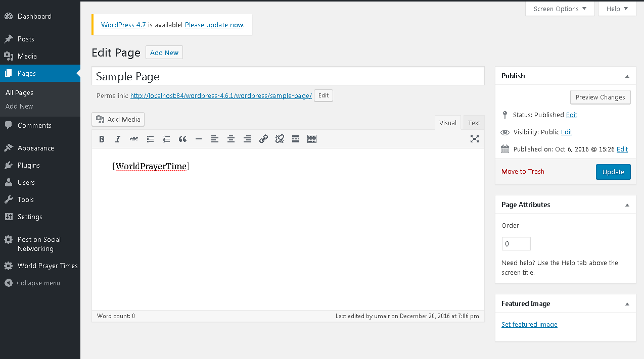Open the sample-page permalink URL

click(221, 95)
